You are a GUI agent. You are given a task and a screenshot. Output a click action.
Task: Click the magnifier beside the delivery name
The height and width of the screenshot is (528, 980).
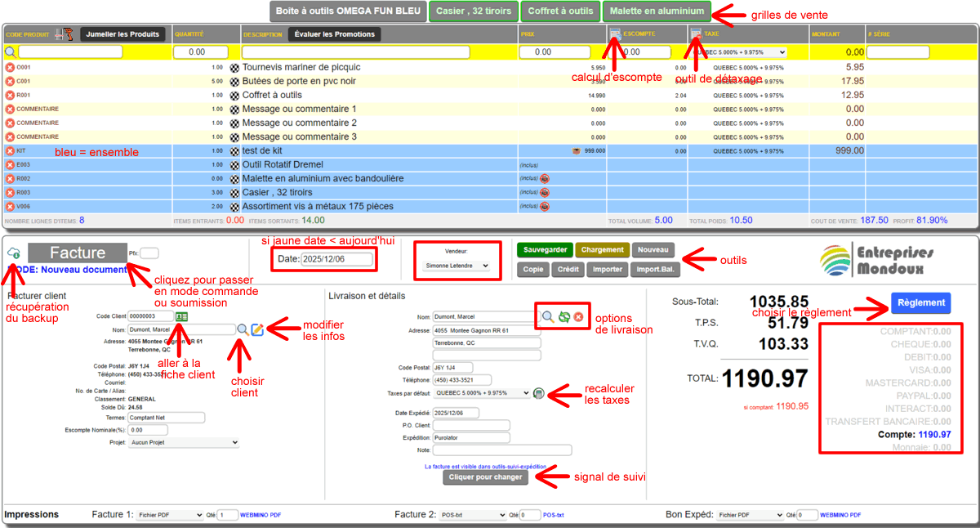point(548,316)
